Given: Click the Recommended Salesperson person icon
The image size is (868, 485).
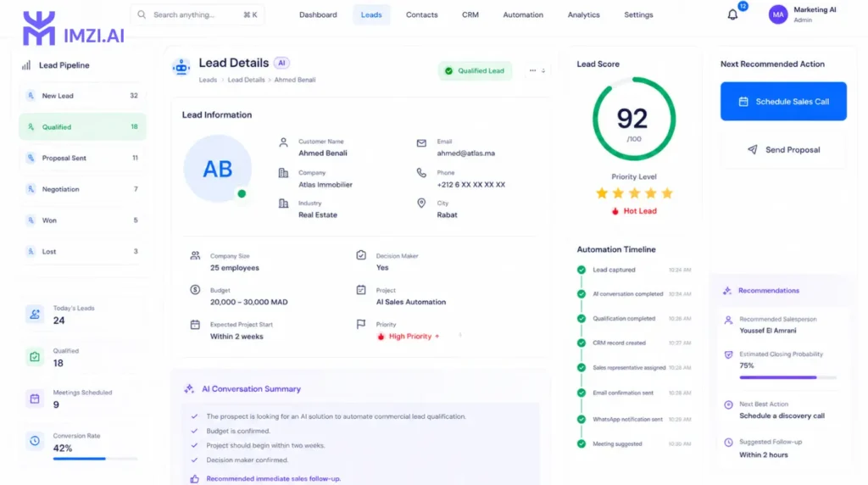Looking at the screenshot, I should point(728,320).
